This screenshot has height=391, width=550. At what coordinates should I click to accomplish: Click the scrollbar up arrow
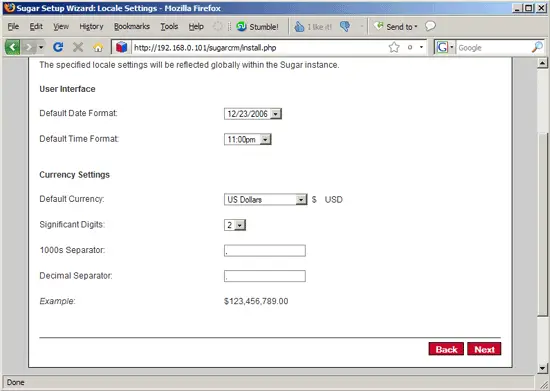point(542,63)
